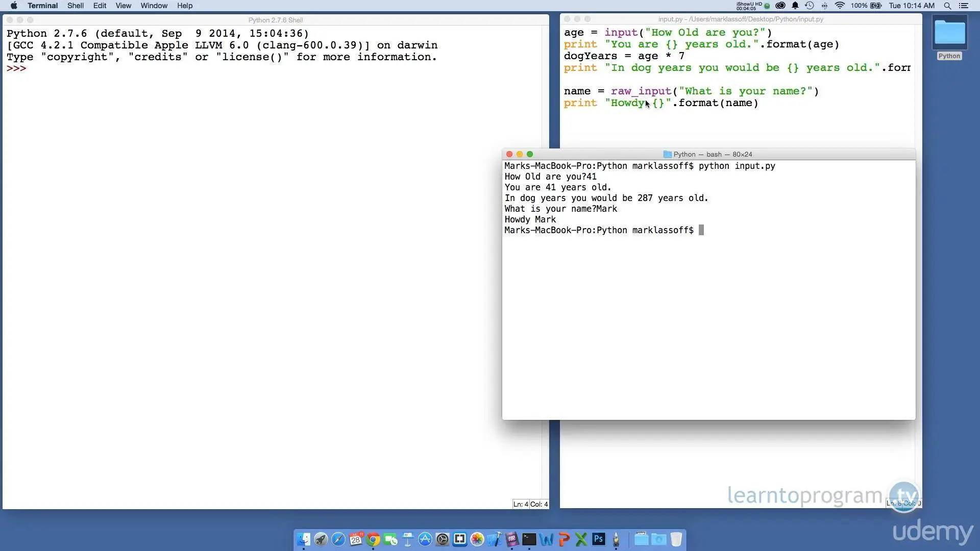
Task: Launch Photoshop from the Dock
Action: point(599,539)
